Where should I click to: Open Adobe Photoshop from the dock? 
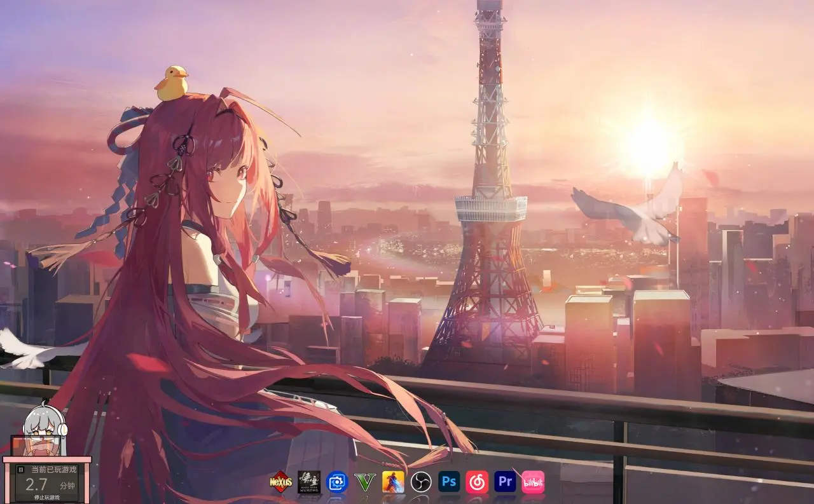pyautogui.click(x=449, y=481)
